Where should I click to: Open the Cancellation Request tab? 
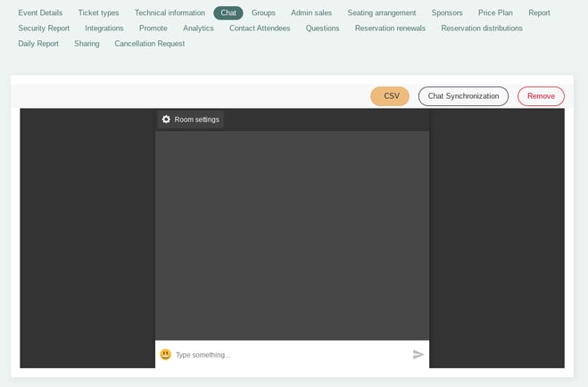point(150,44)
